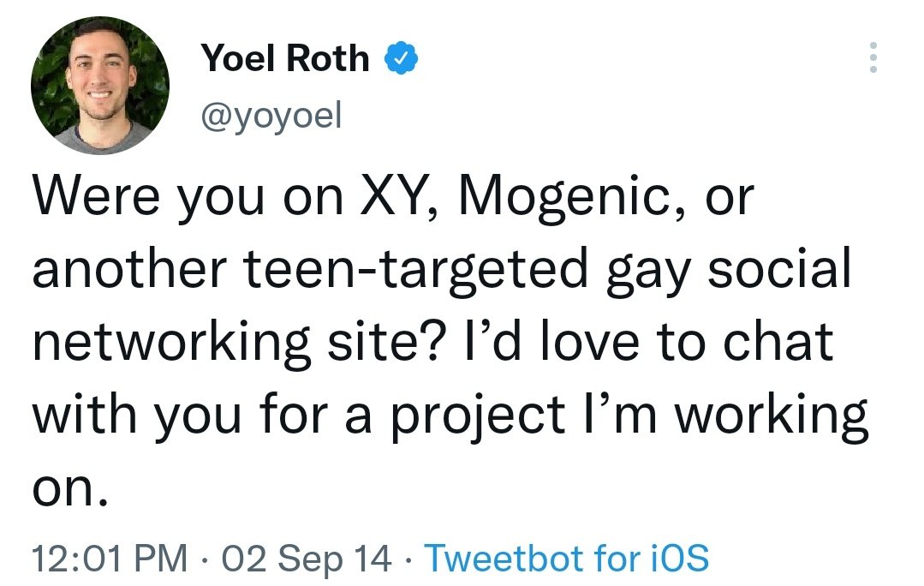The image size is (924, 586).
Task: Click the Tweetbot for iOS source link
Action: pyautogui.click(x=567, y=559)
